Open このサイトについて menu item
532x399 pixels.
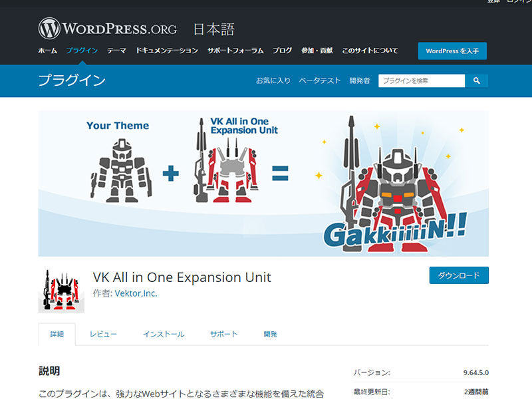pos(370,51)
